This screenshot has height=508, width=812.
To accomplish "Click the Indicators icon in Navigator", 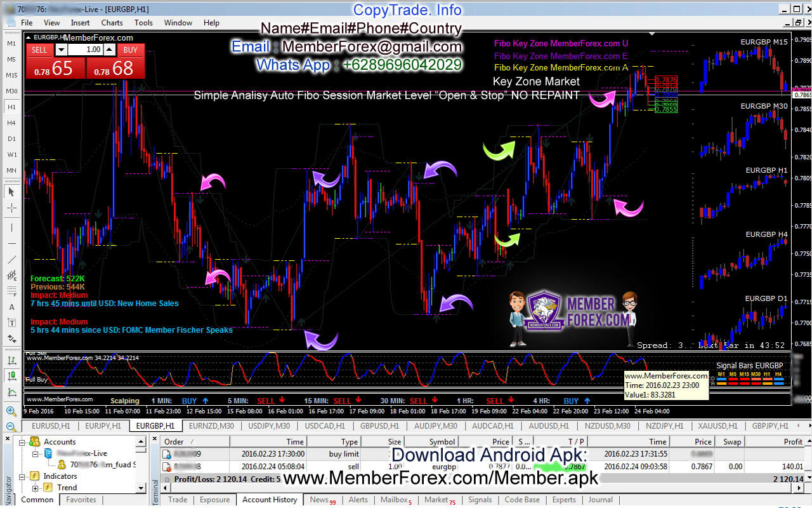I will point(35,476).
